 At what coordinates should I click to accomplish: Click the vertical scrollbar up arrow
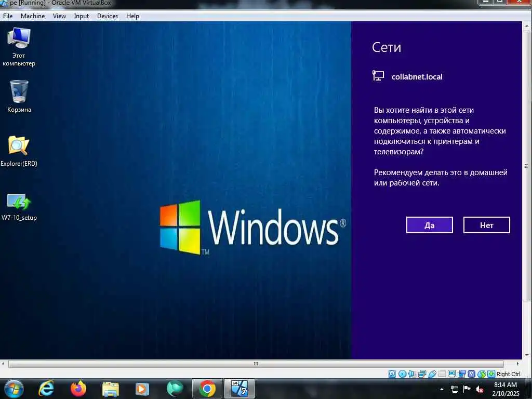pyautogui.click(x=527, y=26)
